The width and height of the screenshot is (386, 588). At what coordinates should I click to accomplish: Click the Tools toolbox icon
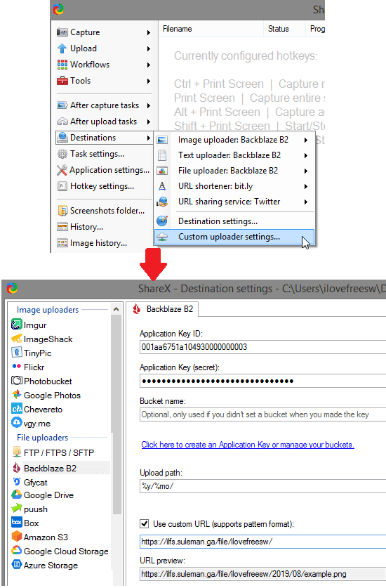(62, 81)
